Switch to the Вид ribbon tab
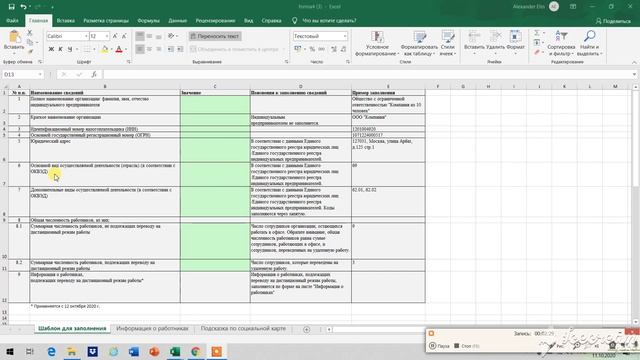The width and height of the screenshot is (640, 360). point(249,20)
